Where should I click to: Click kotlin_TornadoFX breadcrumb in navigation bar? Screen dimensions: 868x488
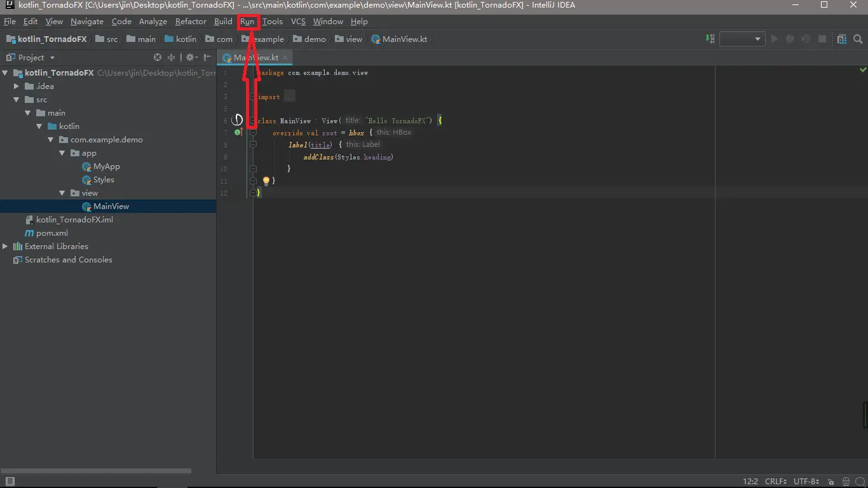pyautogui.click(x=46, y=39)
